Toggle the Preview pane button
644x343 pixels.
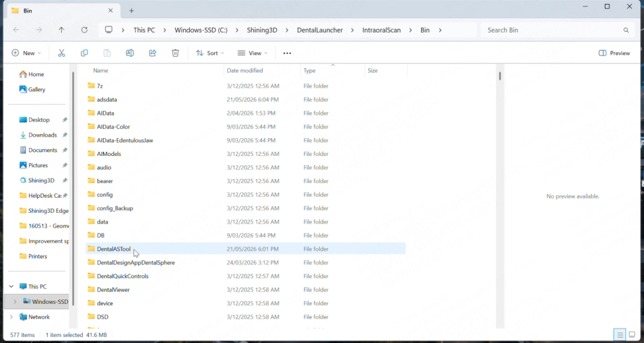pyautogui.click(x=614, y=53)
